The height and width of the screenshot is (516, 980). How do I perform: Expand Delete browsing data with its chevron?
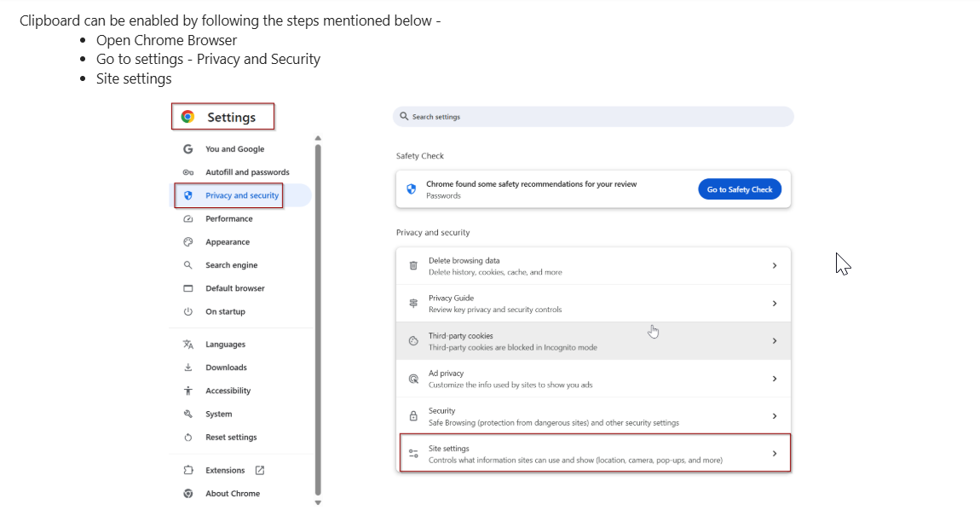(x=775, y=266)
